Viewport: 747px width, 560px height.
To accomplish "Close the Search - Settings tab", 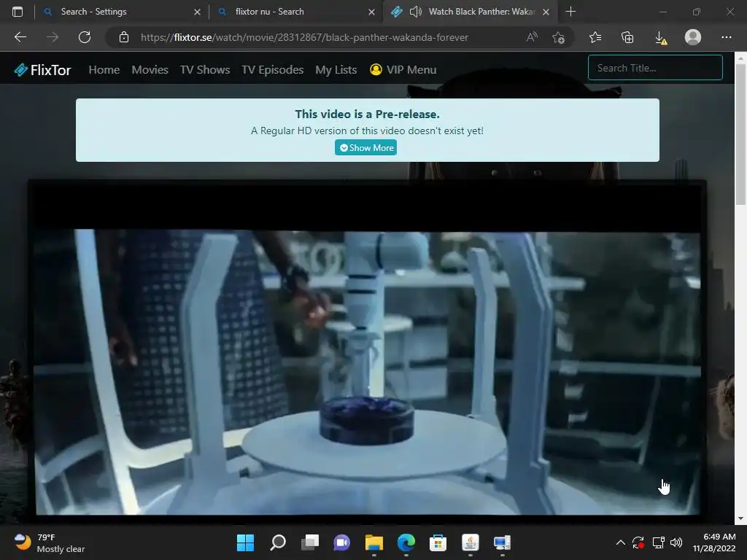I will pyautogui.click(x=197, y=12).
